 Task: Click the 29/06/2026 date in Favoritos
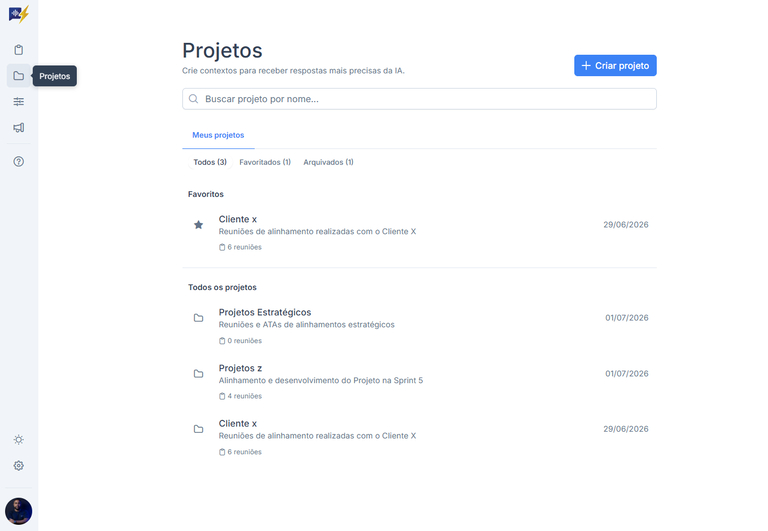pyautogui.click(x=625, y=225)
